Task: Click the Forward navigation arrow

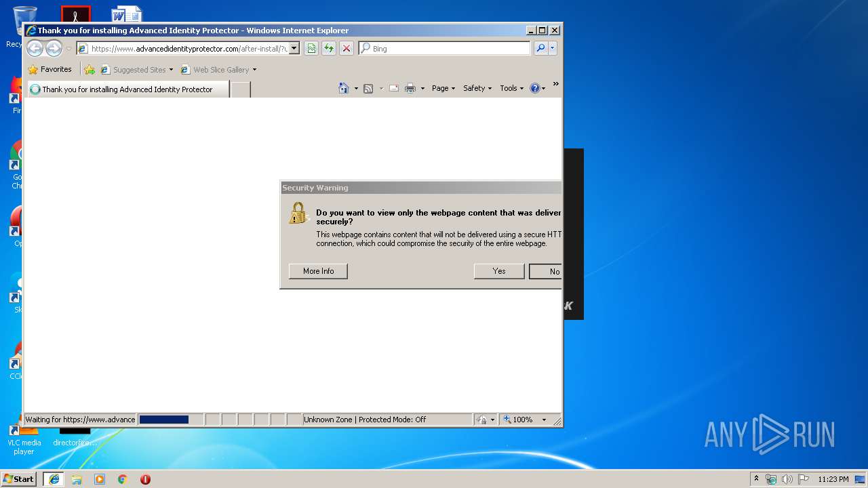Action: 54,48
